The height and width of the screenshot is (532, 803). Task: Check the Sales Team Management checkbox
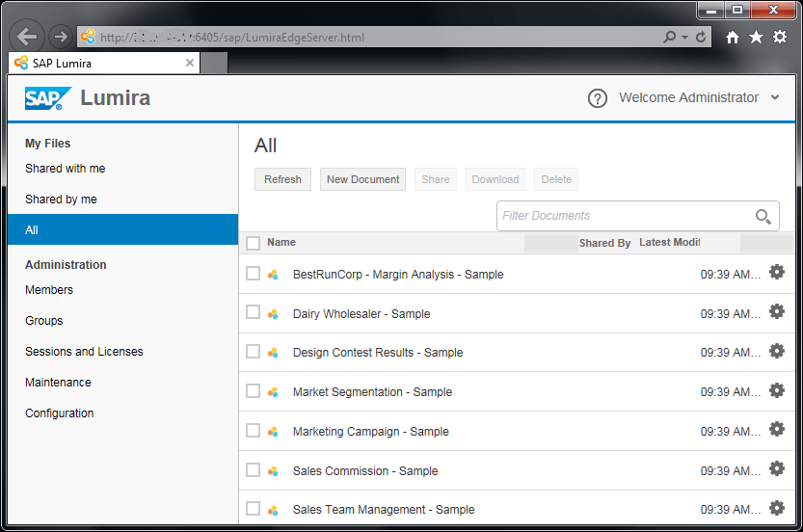click(253, 509)
